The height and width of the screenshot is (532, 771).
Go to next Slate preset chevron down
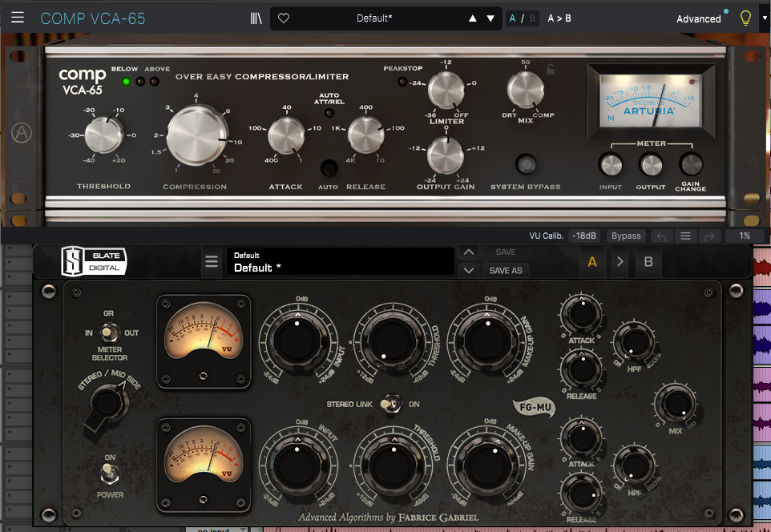(x=469, y=270)
